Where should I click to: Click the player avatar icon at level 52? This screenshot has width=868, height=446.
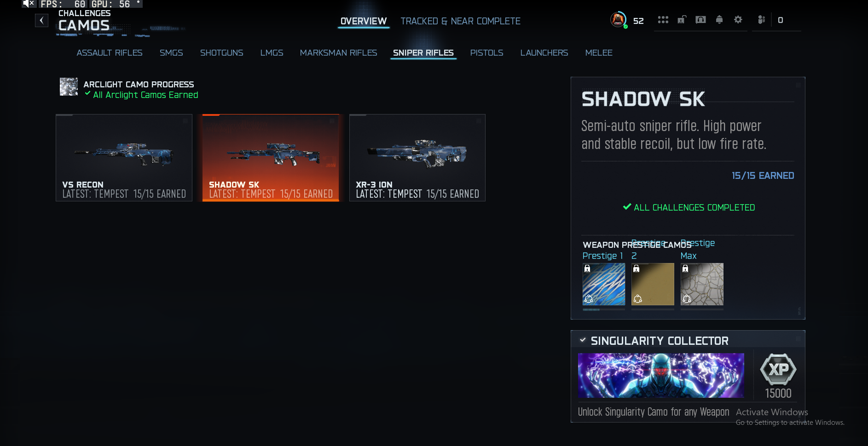tap(618, 20)
